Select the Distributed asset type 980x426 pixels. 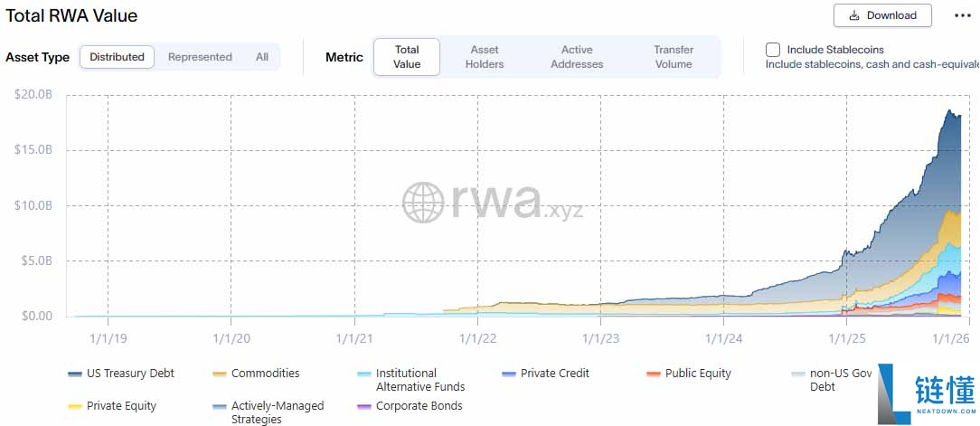[117, 57]
